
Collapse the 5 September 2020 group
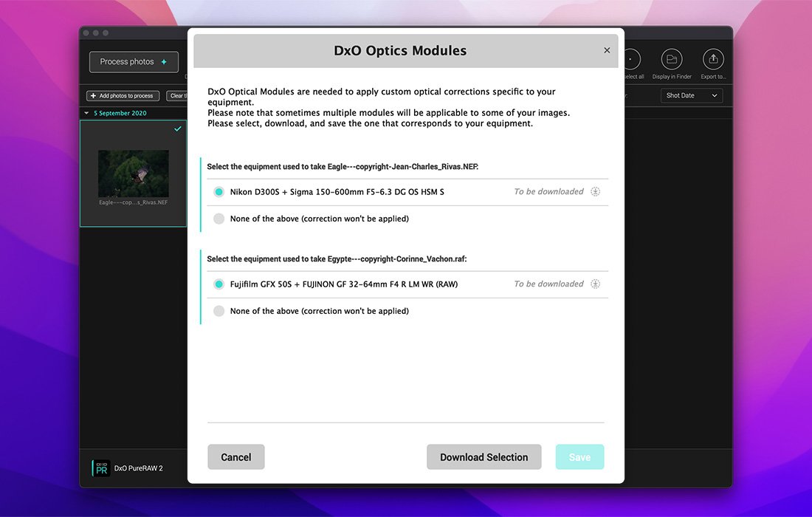(86, 114)
